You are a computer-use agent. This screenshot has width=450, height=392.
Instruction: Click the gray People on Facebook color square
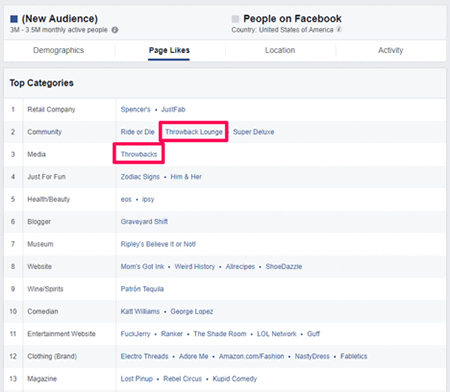coord(235,19)
